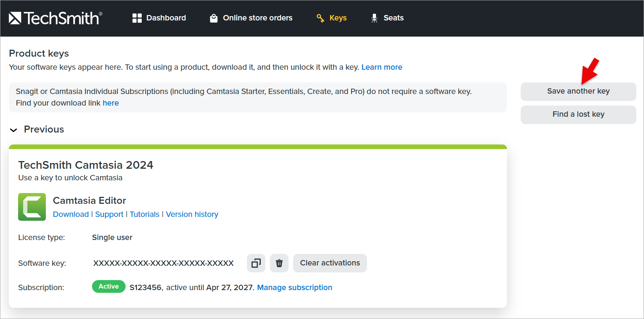Collapse the Previous section chevron

point(13,130)
